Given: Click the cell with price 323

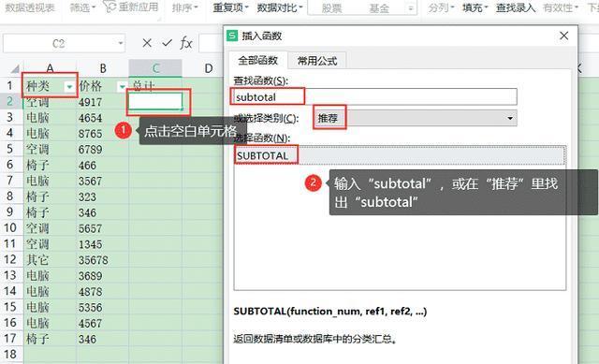Looking at the screenshot, I should pyautogui.click(x=103, y=197).
